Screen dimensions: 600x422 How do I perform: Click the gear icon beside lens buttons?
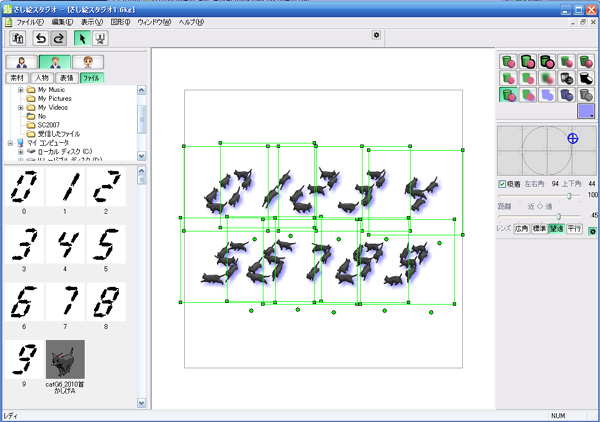pos(592,231)
